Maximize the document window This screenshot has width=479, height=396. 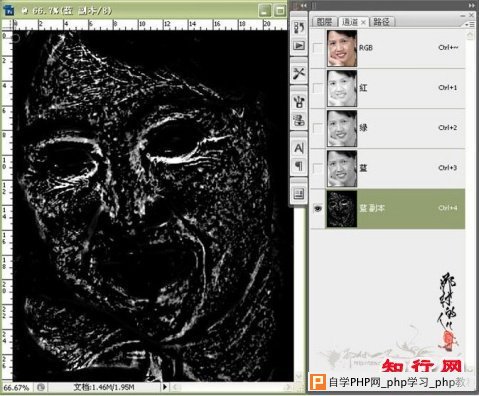click(x=280, y=10)
